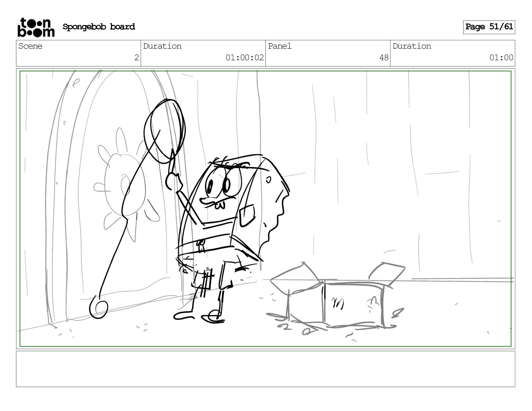Select the panel duration value ending the header row

pyautogui.click(x=501, y=58)
